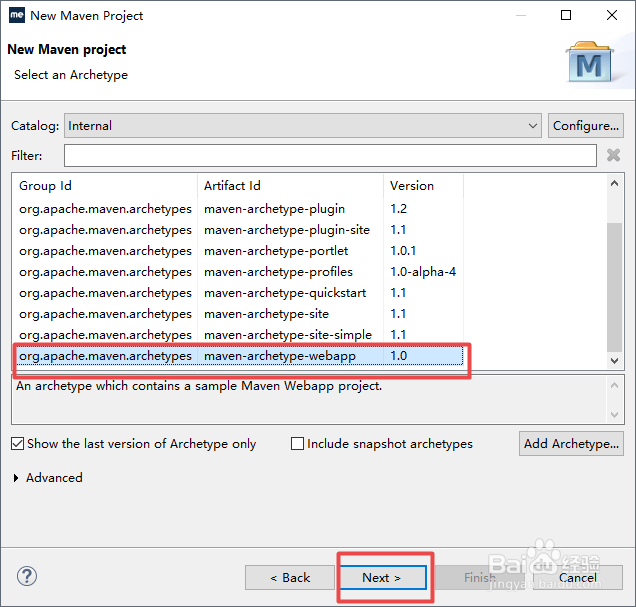This screenshot has height=607, width=636.
Task: Click the archetype list scroll down arrow
Action: pos(615,360)
